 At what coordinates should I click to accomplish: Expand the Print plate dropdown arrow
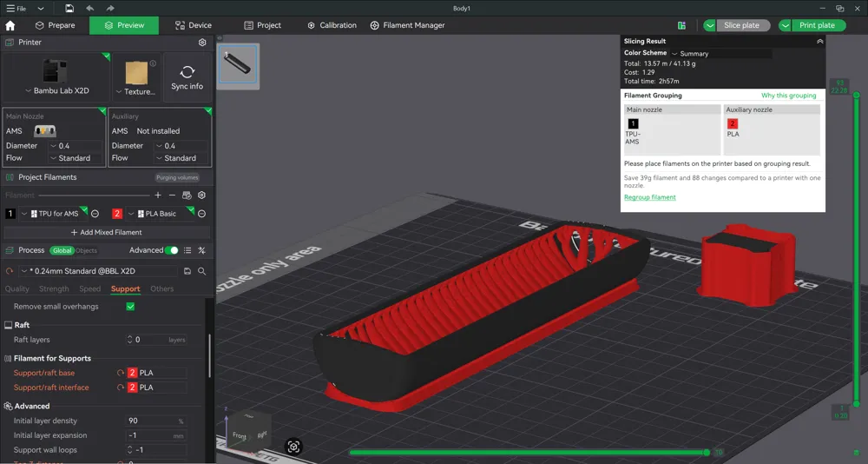pyautogui.click(x=785, y=25)
